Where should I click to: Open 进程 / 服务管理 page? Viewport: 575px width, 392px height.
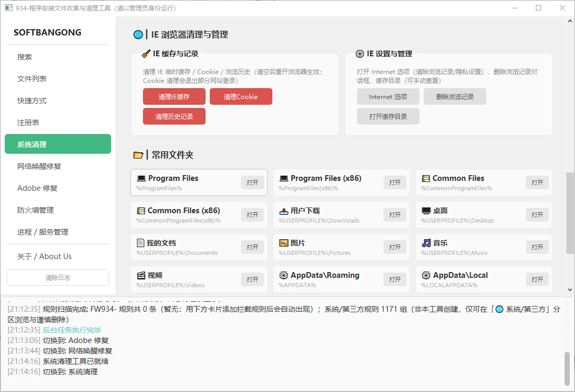(x=58, y=232)
